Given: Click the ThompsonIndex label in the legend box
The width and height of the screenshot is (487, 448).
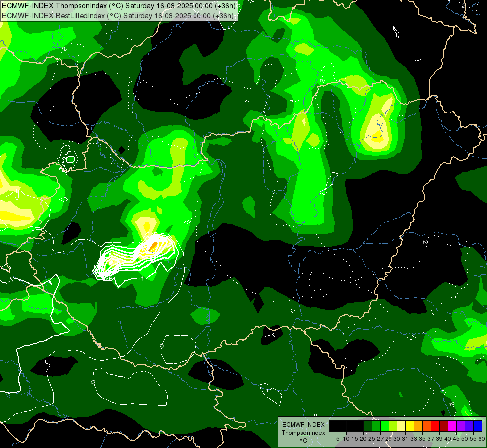Looking at the screenshot, I should point(303,433).
